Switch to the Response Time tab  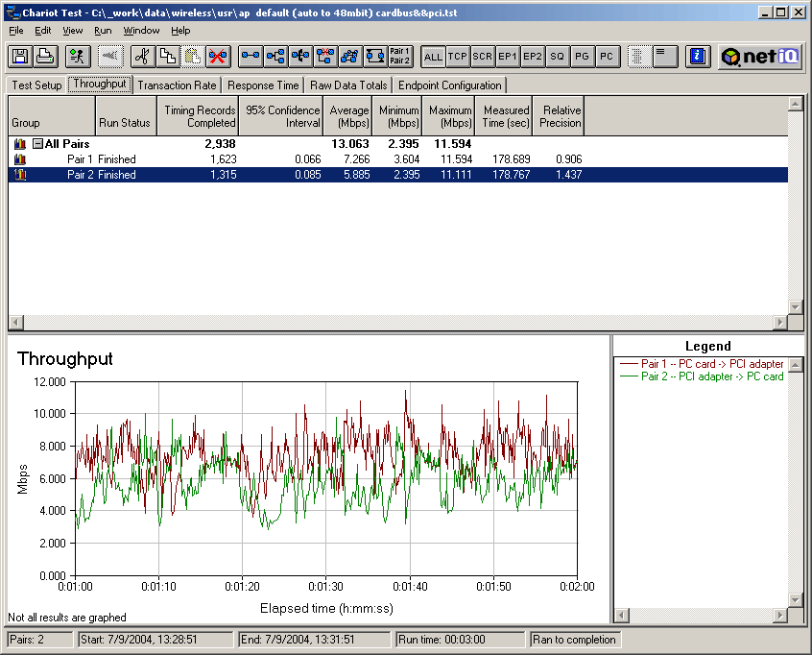pos(263,85)
